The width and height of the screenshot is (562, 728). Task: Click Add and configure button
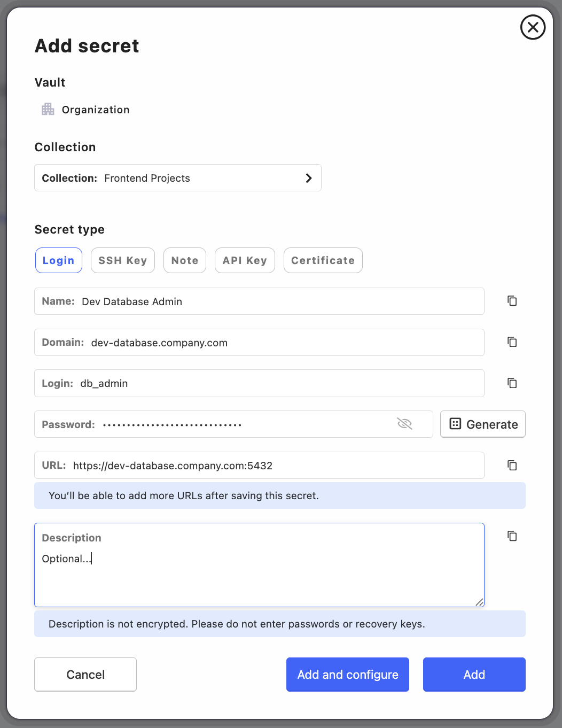(348, 675)
